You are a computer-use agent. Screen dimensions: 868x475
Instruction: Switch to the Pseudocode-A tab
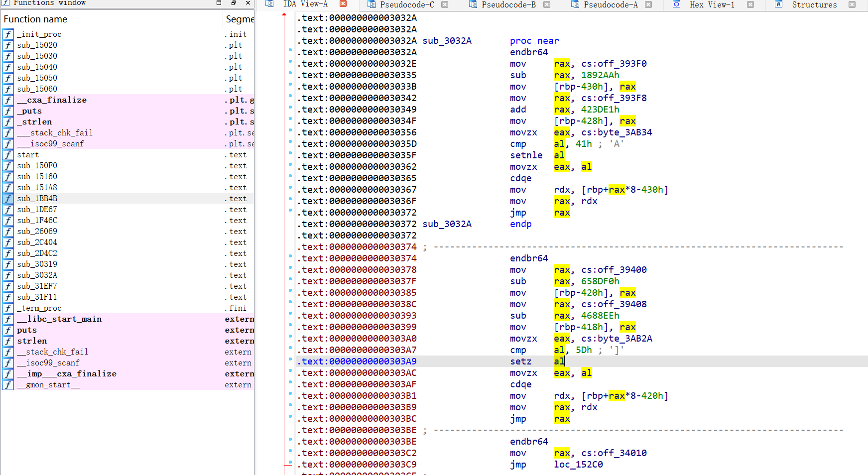pos(610,4)
